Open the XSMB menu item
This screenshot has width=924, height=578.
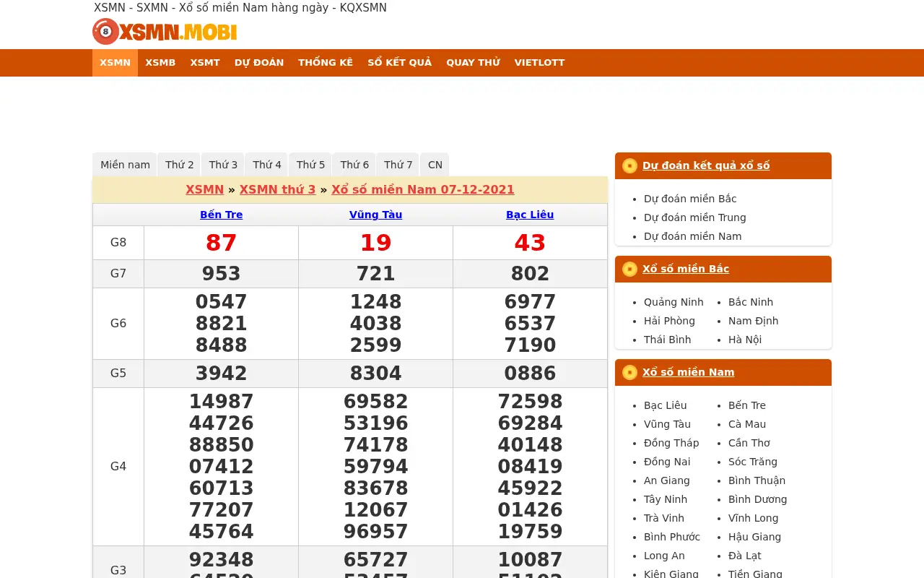pyautogui.click(x=160, y=63)
